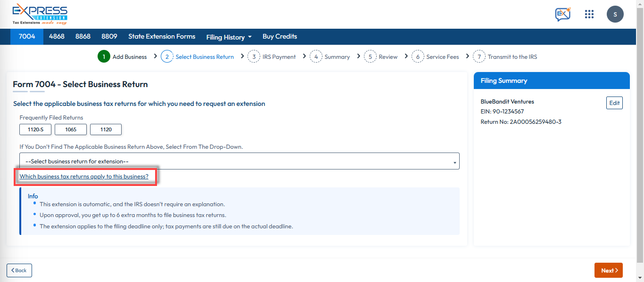
Task: Open the chat support icon
Action: [x=563, y=14]
